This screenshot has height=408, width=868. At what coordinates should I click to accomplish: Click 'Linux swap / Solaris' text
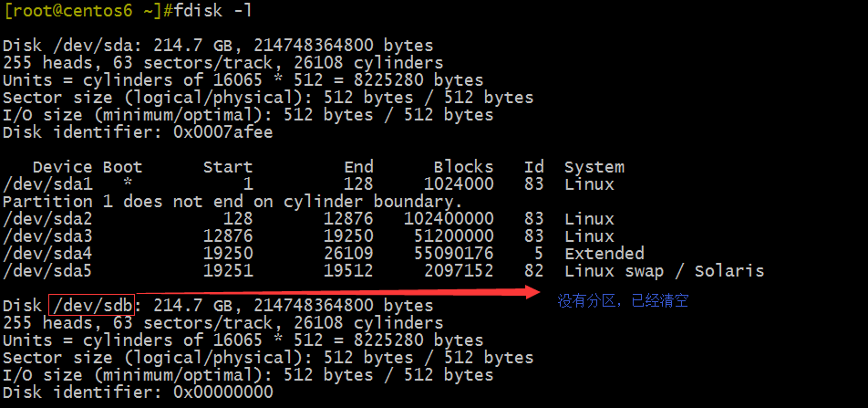coord(665,271)
